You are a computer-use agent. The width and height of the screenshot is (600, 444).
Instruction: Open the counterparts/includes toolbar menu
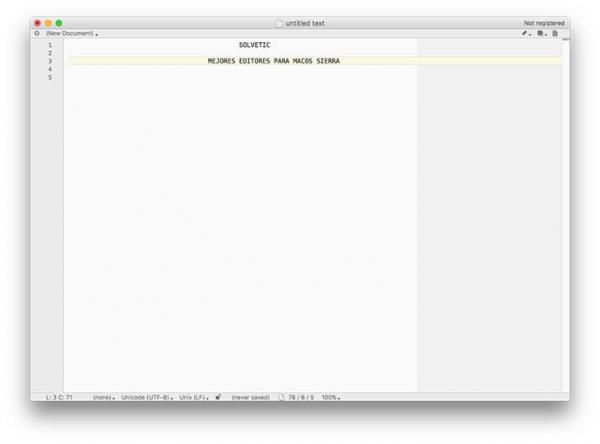(x=541, y=34)
